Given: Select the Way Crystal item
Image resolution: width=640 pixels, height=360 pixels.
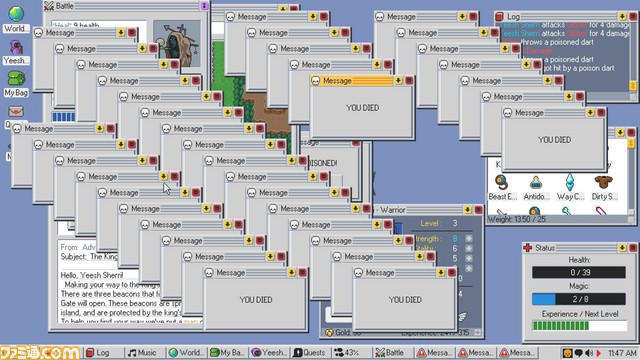Looking at the screenshot, I should click(570, 187).
